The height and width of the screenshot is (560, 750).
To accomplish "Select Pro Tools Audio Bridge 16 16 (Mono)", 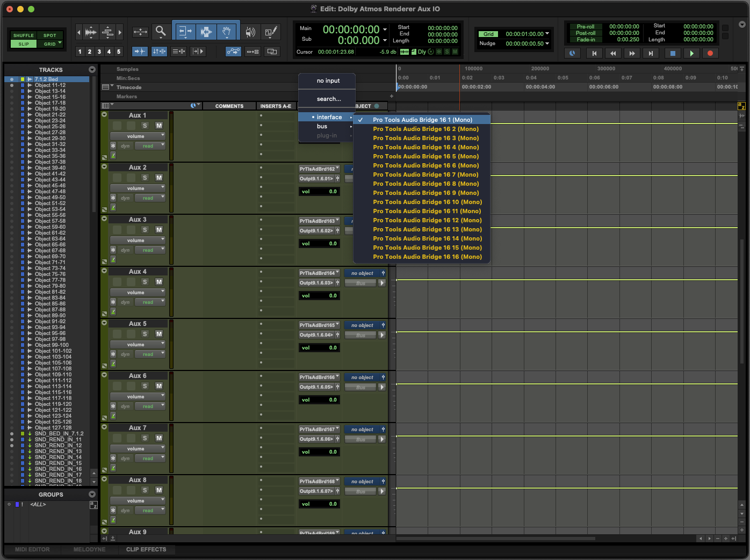I will (422, 257).
